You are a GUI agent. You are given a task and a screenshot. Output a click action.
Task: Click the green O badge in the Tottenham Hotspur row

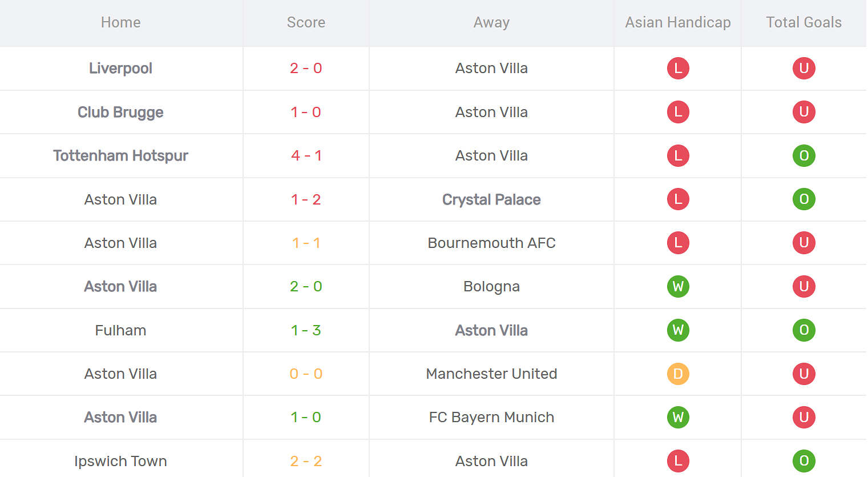pos(804,155)
